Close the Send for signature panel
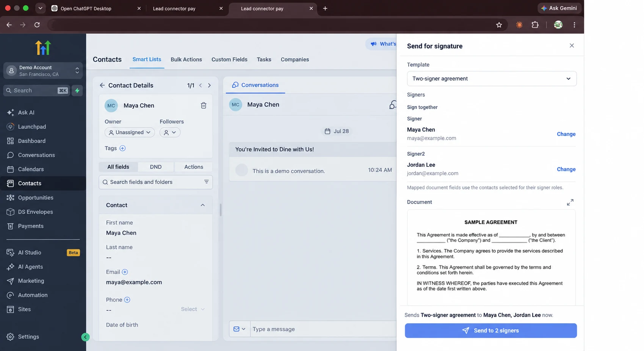The width and height of the screenshot is (644, 351). [572, 45]
